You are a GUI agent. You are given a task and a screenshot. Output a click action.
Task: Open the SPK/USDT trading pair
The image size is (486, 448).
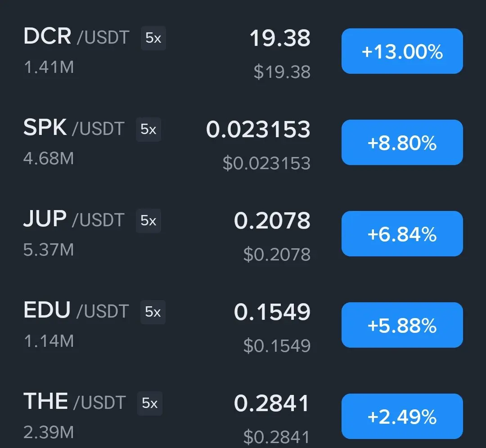74,128
